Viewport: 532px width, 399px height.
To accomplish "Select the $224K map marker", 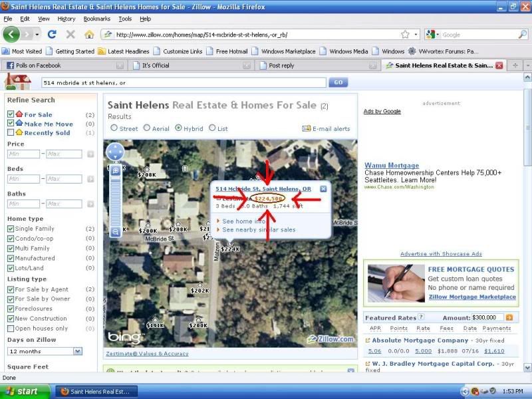I will point(230,248).
